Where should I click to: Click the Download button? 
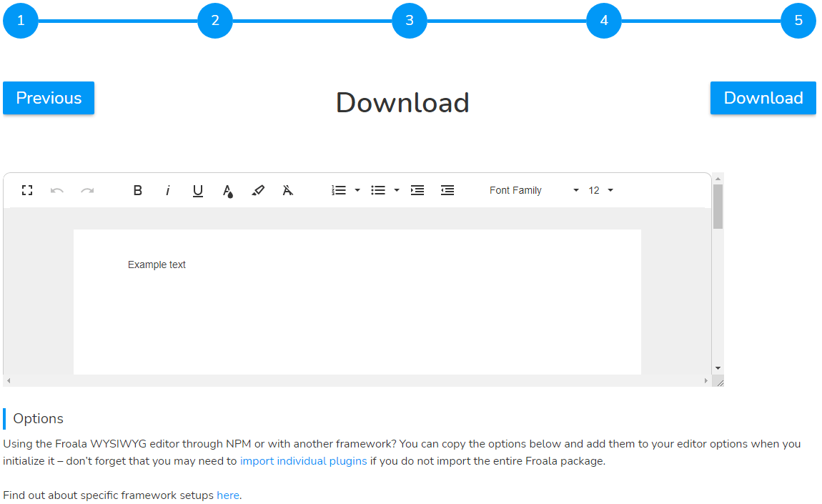(763, 97)
